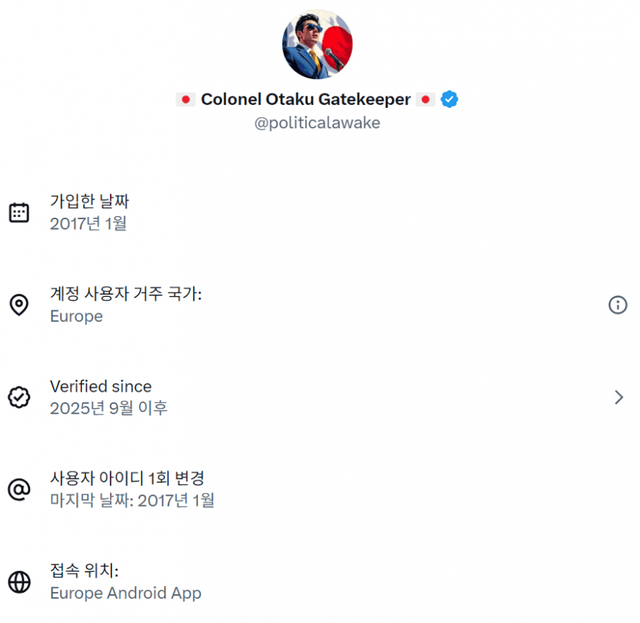Click the at-sign username icon
The image size is (640, 623).
[x=19, y=489]
